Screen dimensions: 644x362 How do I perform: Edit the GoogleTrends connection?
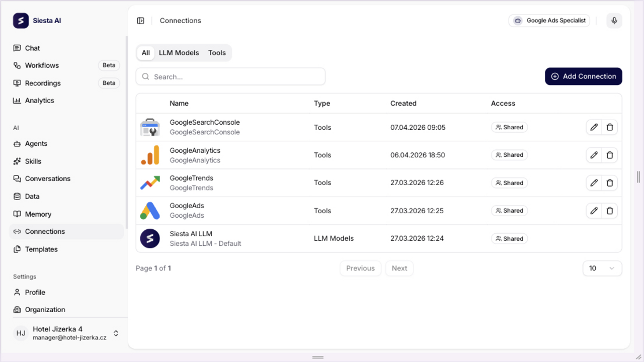(594, 183)
